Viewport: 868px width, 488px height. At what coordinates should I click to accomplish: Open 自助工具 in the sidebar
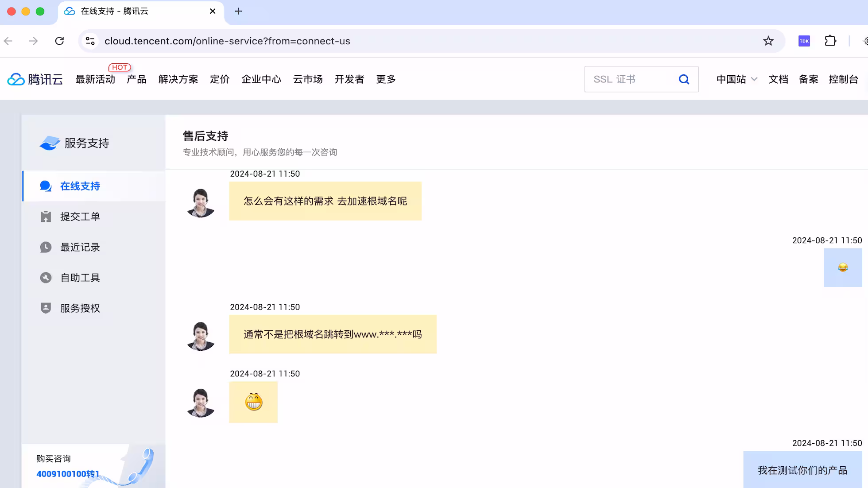(x=80, y=278)
